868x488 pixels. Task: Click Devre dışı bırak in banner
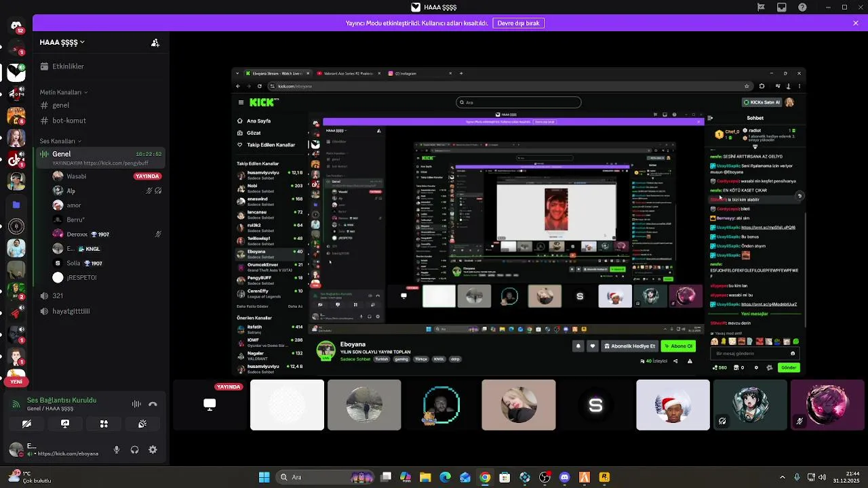[x=518, y=23]
